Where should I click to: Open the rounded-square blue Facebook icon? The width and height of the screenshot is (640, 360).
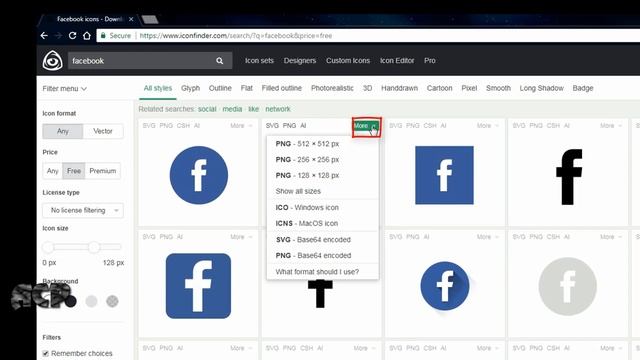tap(198, 286)
